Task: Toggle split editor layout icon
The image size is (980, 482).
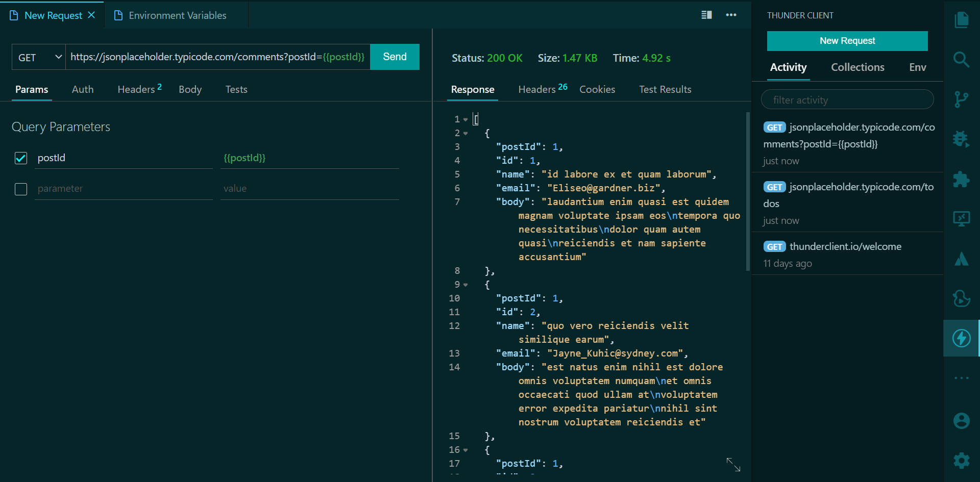Action: (706, 15)
